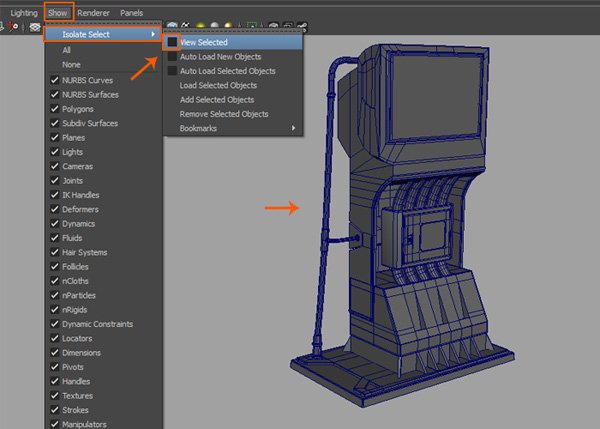600x429 pixels.
Task: Toggle Dynamics display option
Action: (54, 223)
